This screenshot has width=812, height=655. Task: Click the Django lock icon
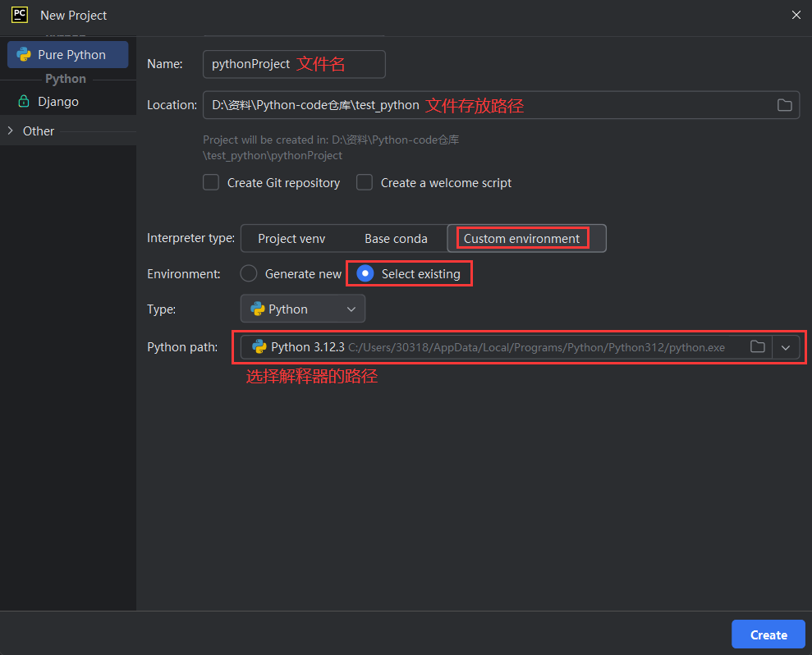point(24,102)
